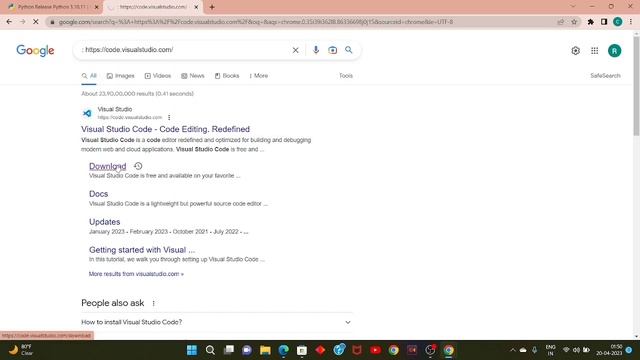Search by image camera icon

[x=332, y=50]
